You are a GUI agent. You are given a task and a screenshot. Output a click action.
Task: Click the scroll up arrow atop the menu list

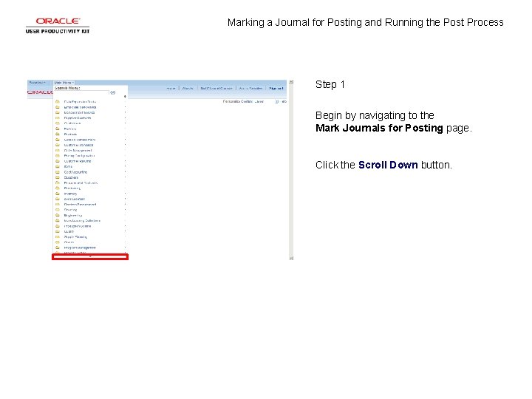click(125, 97)
